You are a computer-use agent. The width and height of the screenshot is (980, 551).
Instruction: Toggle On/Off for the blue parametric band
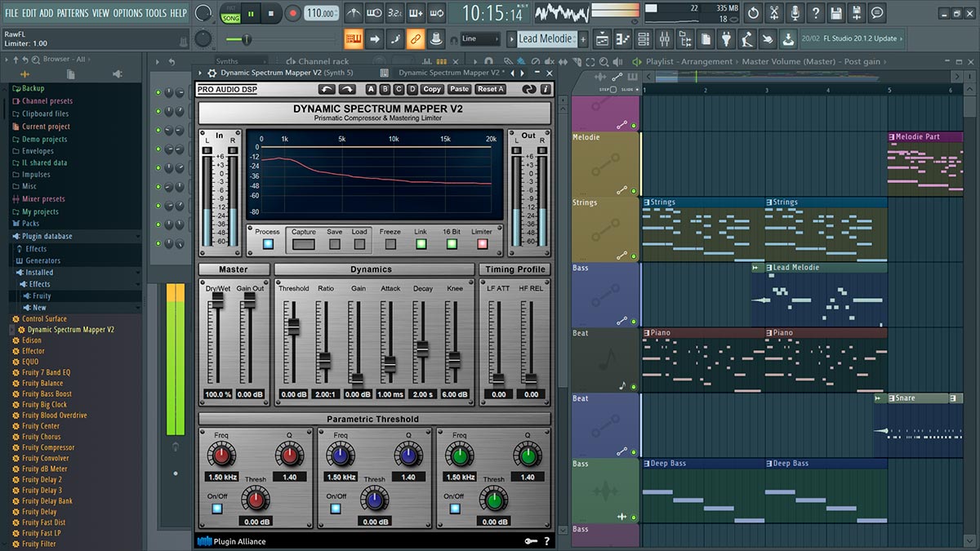point(336,509)
